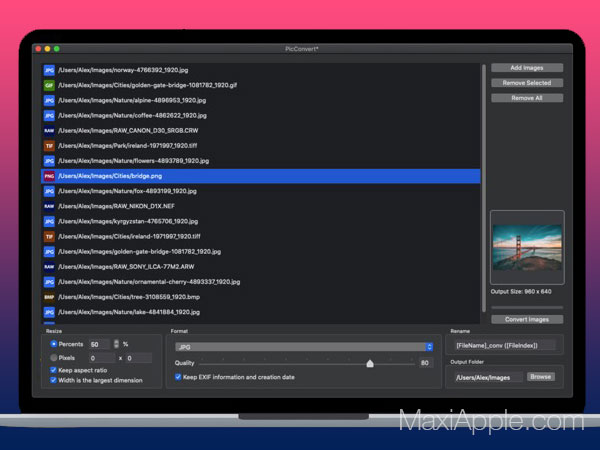
Task: Select RAW_SONY_ILCA-77M2.ARW file name
Action: 126,267
